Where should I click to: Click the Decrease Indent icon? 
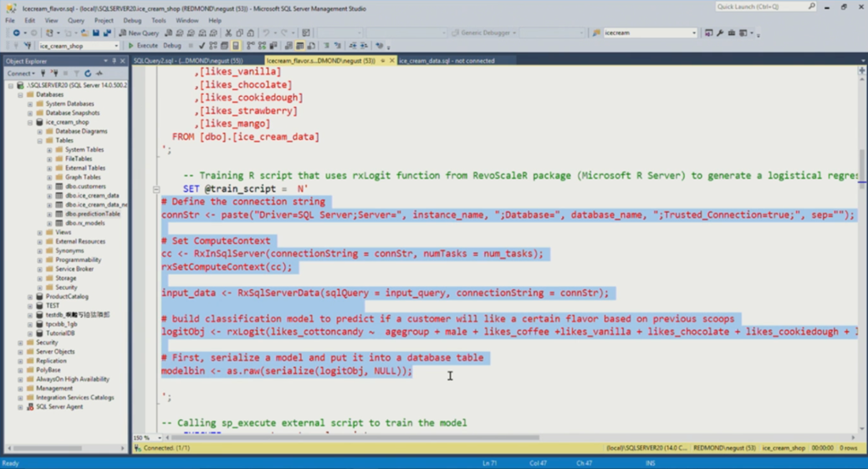(x=353, y=46)
